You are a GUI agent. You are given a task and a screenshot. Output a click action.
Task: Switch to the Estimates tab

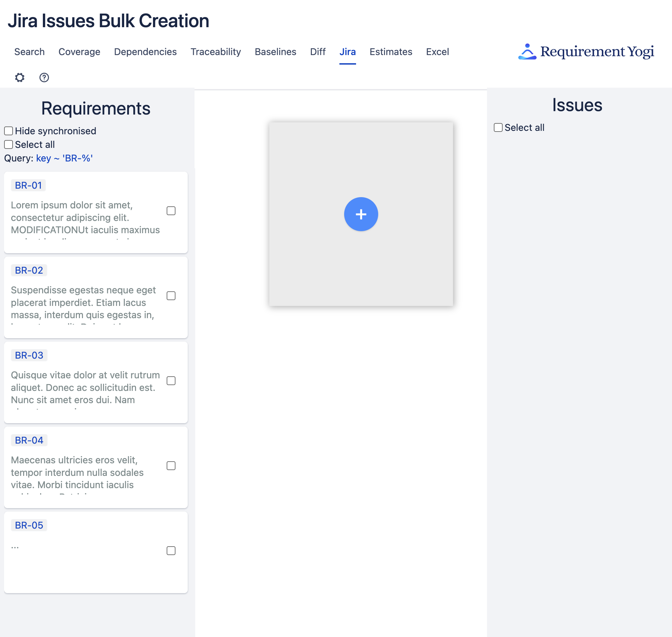pyautogui.click(x=390, y=52)
